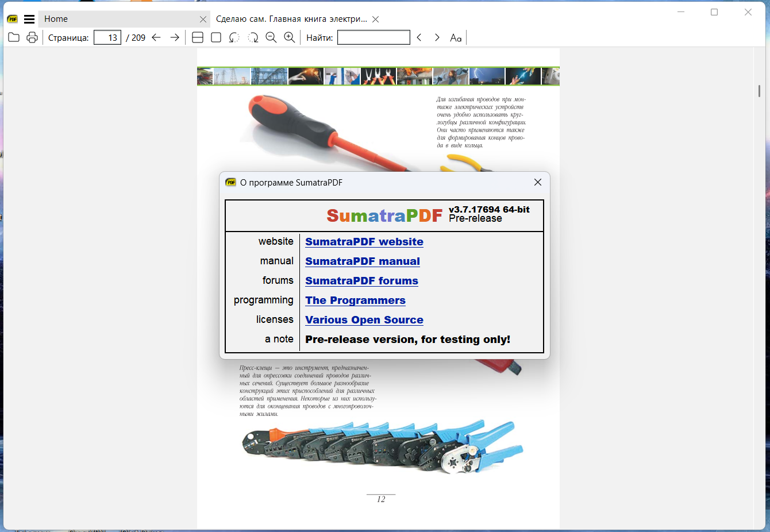Zoom out with magnifier minus
Viewport: 770px width, 532px height.
(x=271, y=37)
